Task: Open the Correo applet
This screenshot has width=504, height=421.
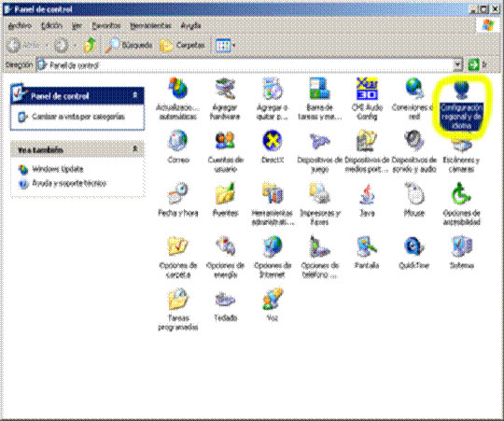Action: [x=178, y=147]
